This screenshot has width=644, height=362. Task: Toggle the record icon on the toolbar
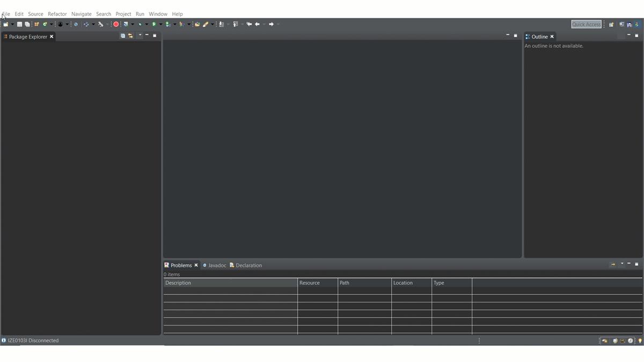(115, 24)
